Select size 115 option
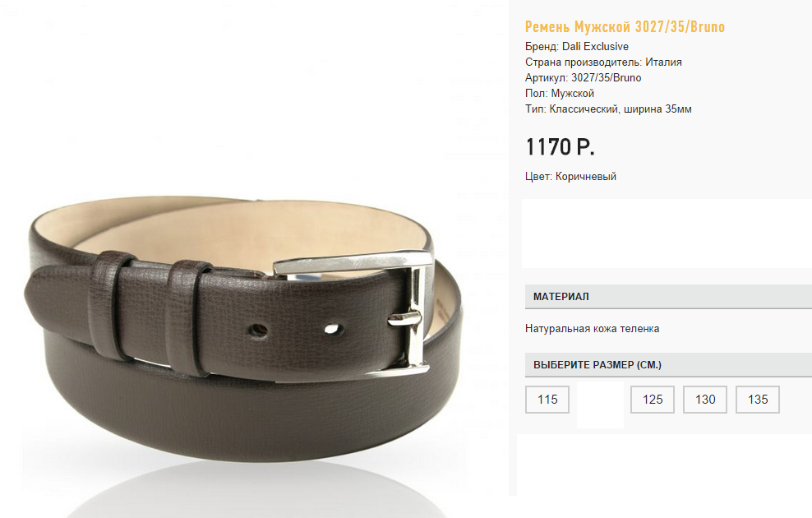The image size is (812, 518). [x=547, y=400]
